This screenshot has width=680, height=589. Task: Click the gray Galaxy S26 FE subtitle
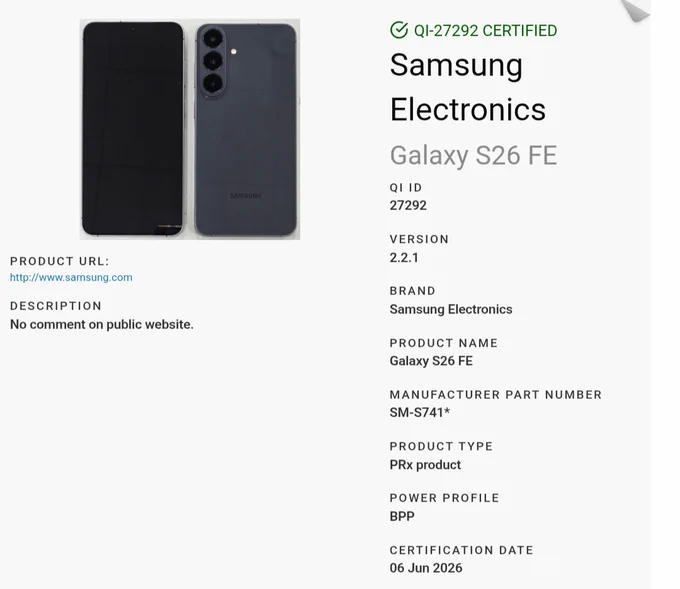(x=473, y=155)
